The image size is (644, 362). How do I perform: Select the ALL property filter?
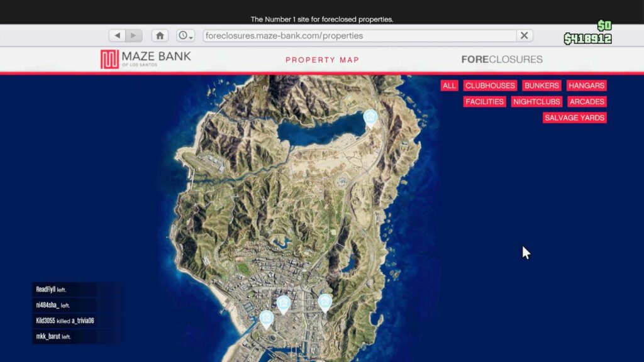pyautogui.click(x=449, y=85)
